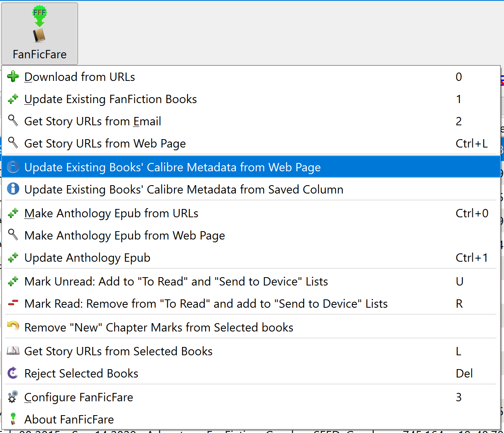The image size is (504, 433).
Task: Click the magnifier icon for Email URLs
Action: coord(13,121)
